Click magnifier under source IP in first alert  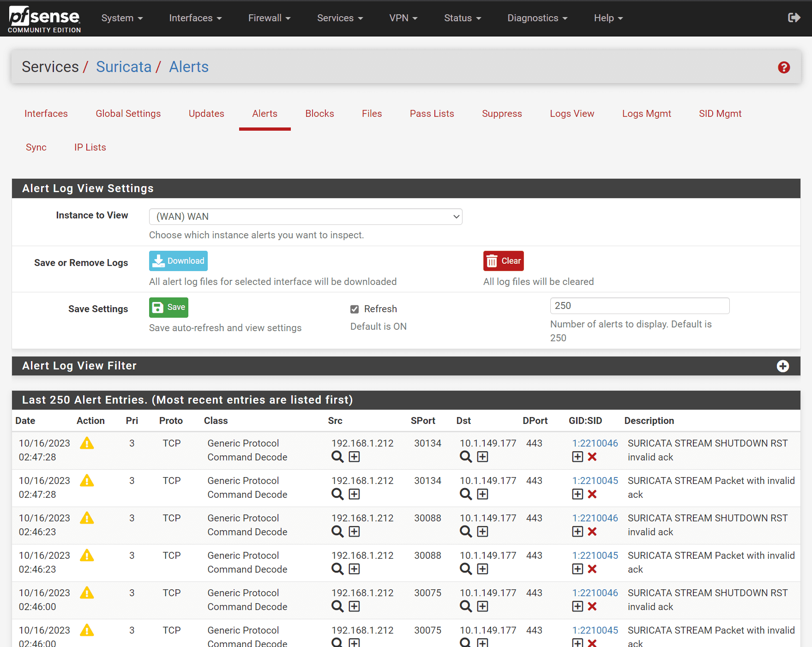tap(337, 457)
